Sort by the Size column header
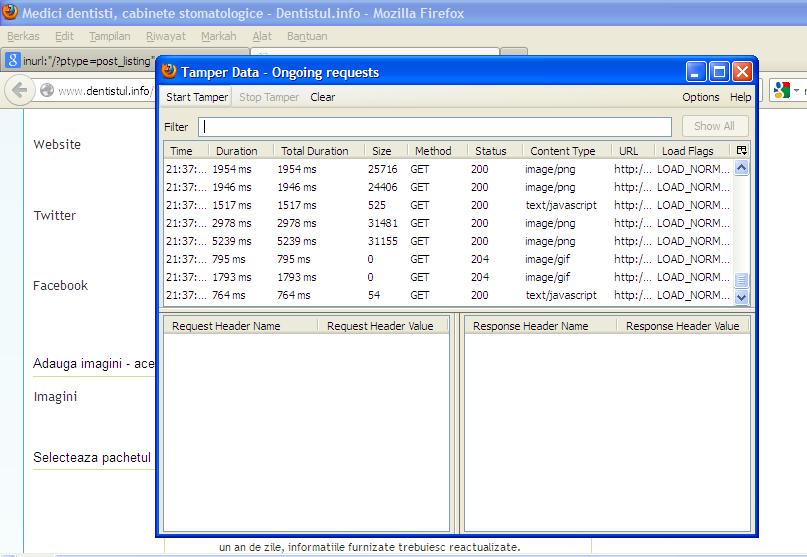Screen dimensions: 807x557 pyautogui.click(x=385, y=151)
